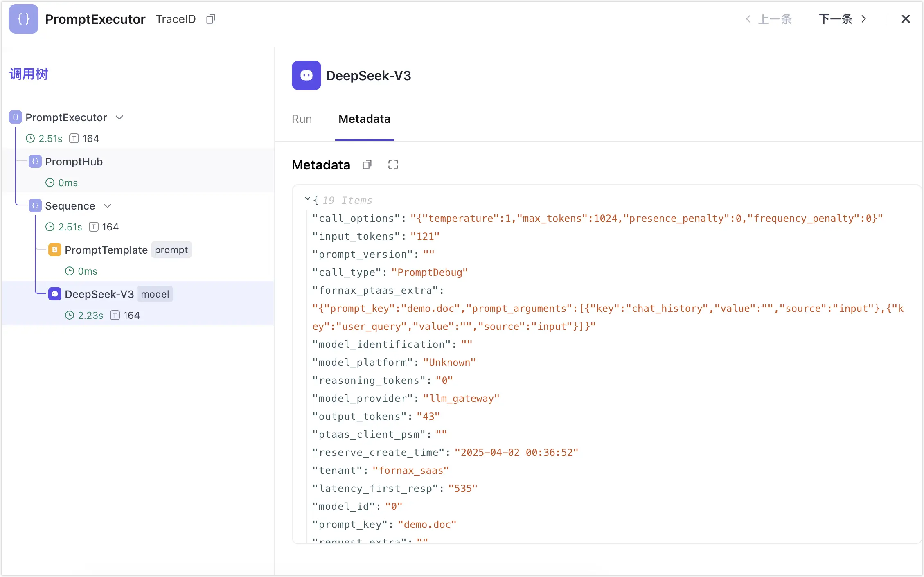Select the PromptHub tree node

coord(74,162)
